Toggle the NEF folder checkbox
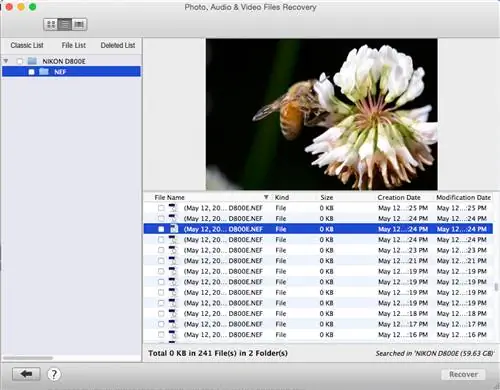 click(x=31, y=72)
